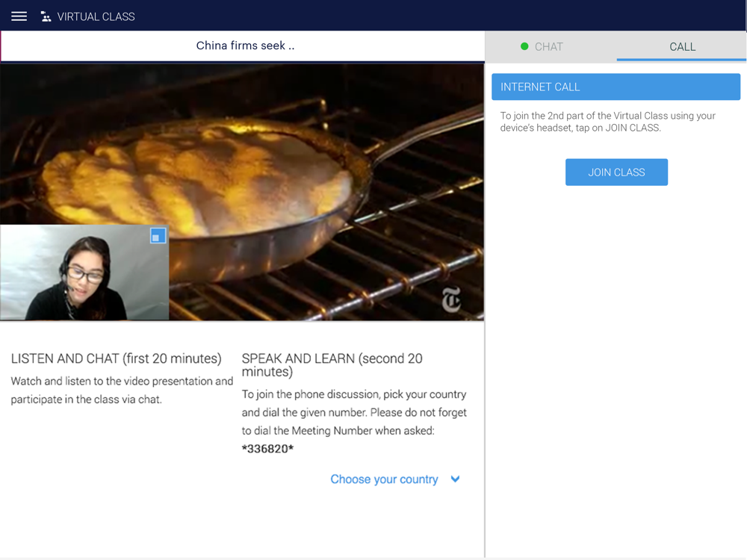Click the Virtual Class people icon
Screen dimensions: 747x560
point(46,16)
